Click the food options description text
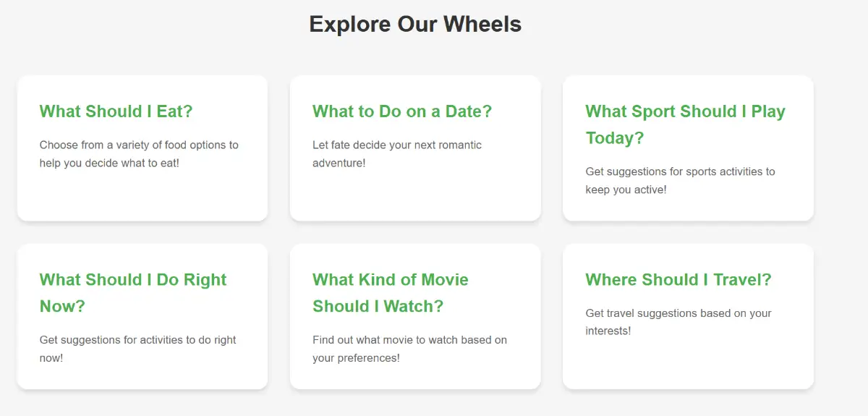The image size is (868, 416). coord(139,154)
